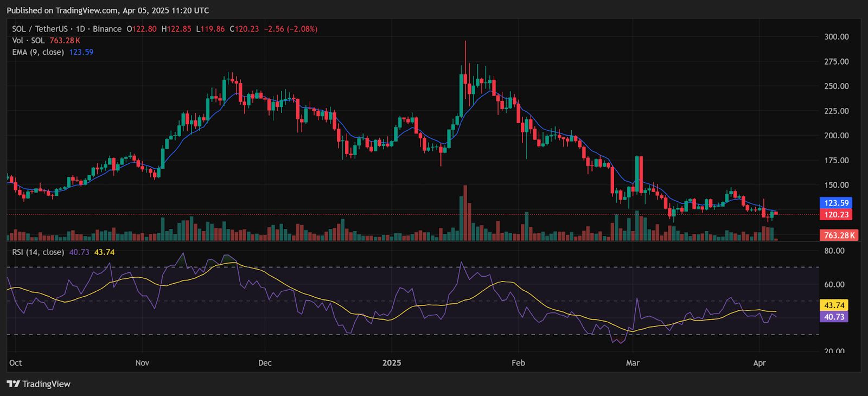868x396 pixels.
Task: Click the 200.00 price axis label
Action: point(836,136)
